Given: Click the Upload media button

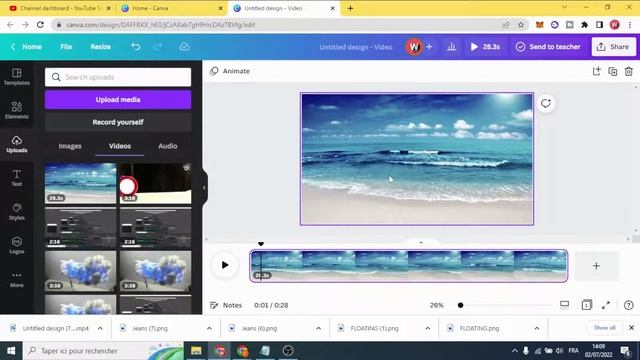Looking at the screenshot, I should tap(118, 100).
